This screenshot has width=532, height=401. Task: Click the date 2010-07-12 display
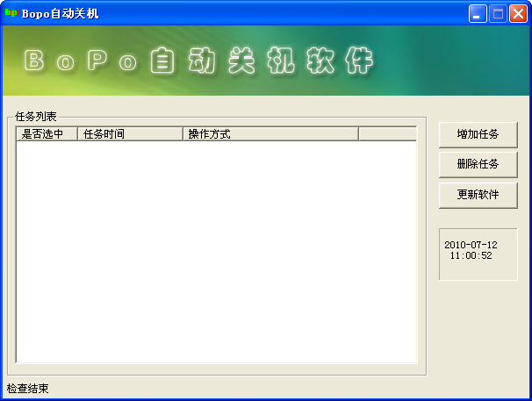click(x=471, y=245)
